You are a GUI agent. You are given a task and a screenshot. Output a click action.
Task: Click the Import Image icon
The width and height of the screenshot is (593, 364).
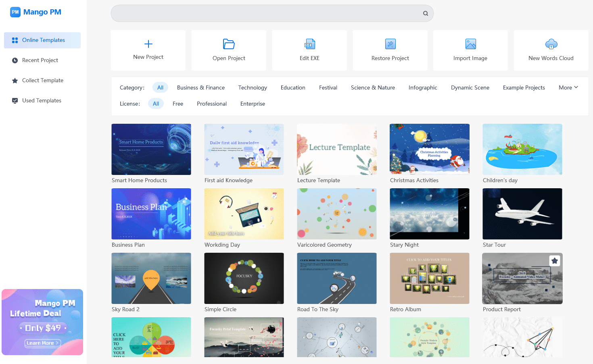470,44
